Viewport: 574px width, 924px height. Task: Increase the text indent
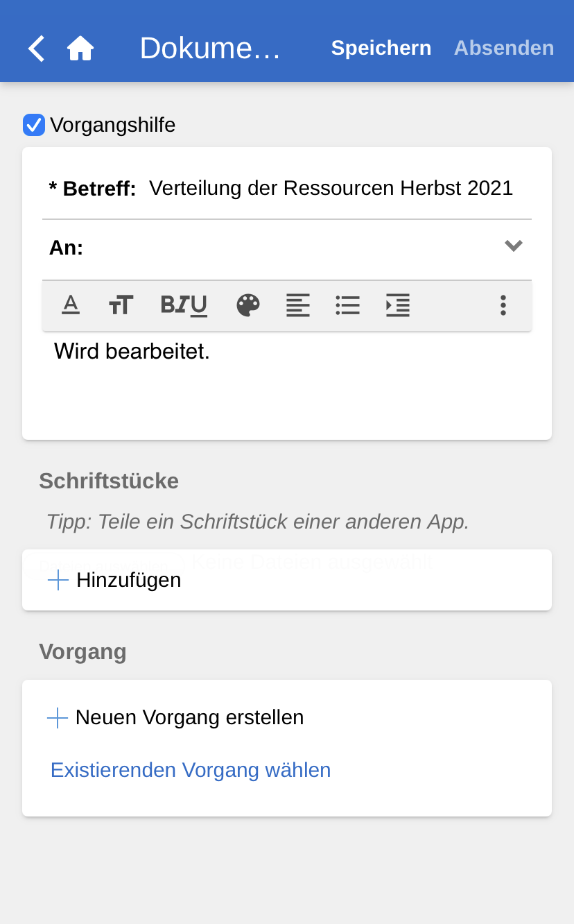tap(398, 305)
